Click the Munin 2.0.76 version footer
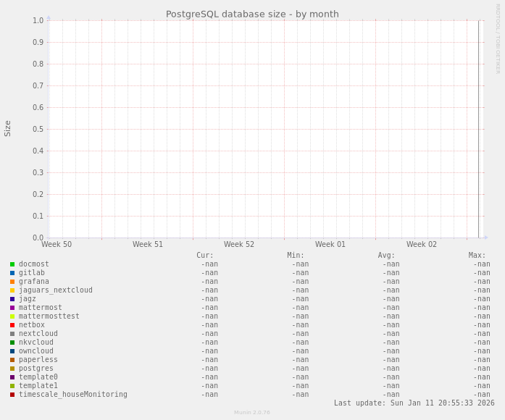This screenshot has width=505, height=420. click(252, 412)
